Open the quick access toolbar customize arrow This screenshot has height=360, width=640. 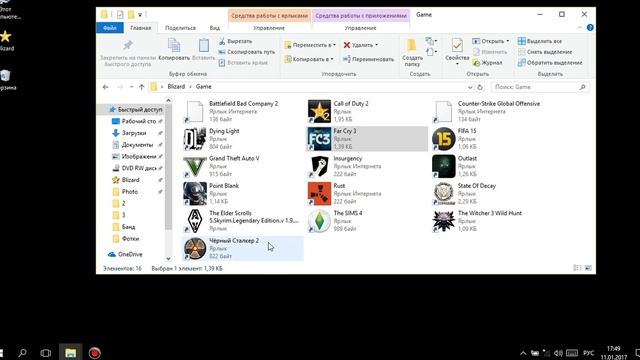(140, 15)
